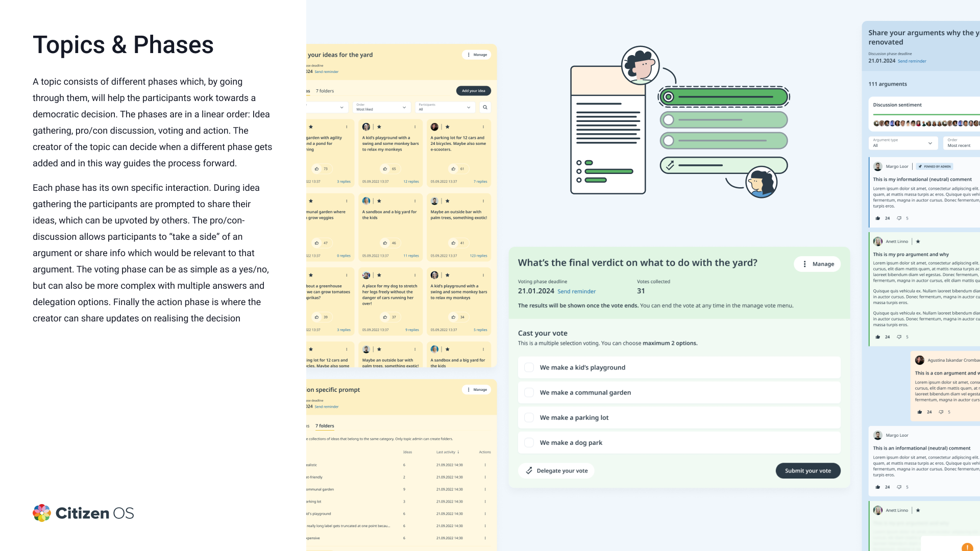This screenshot has height=551, width=980.
Task: Click star icon on Anett Linno's pro argument
Action: point(918,241)
